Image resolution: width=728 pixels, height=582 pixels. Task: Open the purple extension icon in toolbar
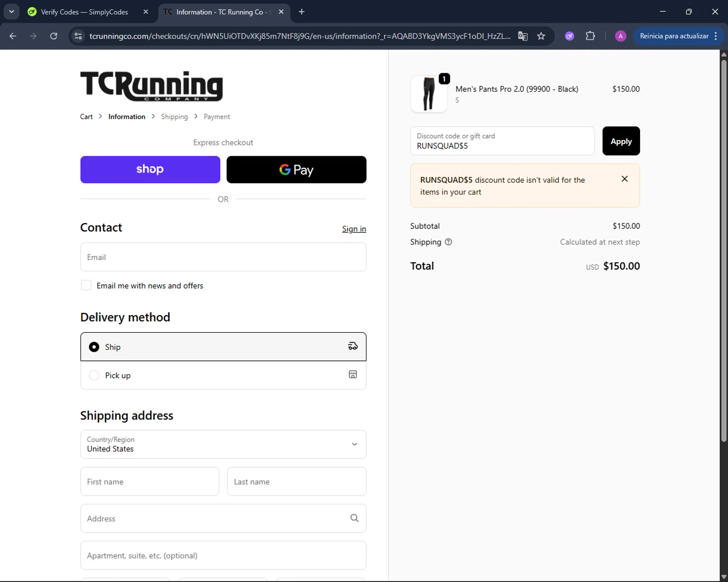click(x=570, y=36)
